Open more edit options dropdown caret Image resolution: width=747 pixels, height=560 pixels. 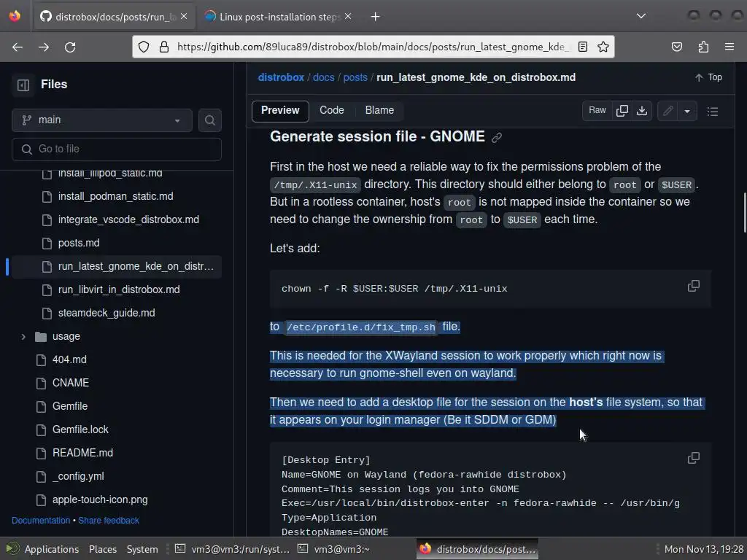687,111
